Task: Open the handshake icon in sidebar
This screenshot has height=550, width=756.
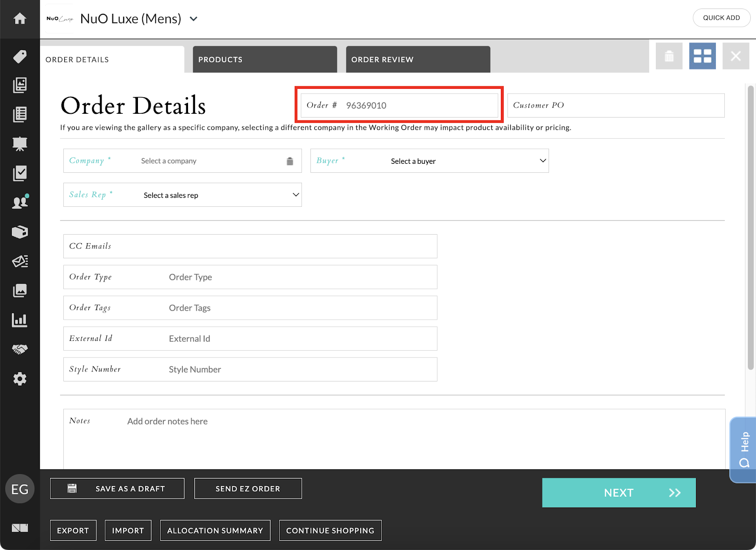Action: tap(20, 349)
